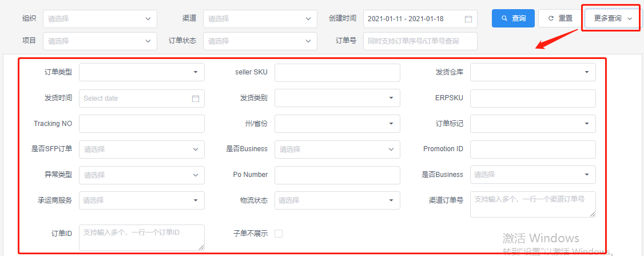
Task: Click the 查询 search button
Action: click(513, 18)
